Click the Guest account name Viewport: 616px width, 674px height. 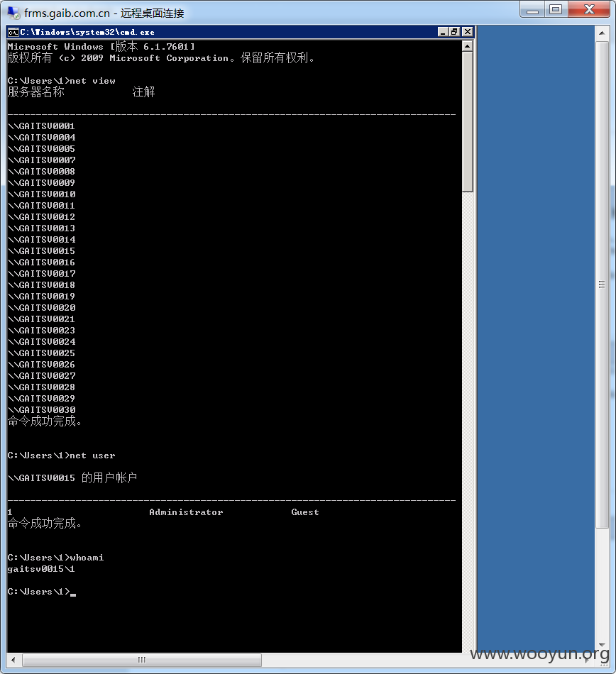point(305,512)
